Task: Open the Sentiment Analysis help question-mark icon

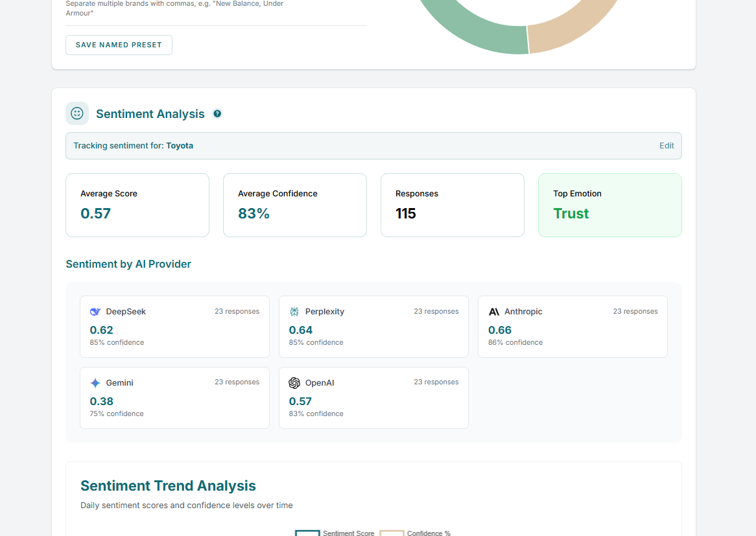Action: click(217, 114)
